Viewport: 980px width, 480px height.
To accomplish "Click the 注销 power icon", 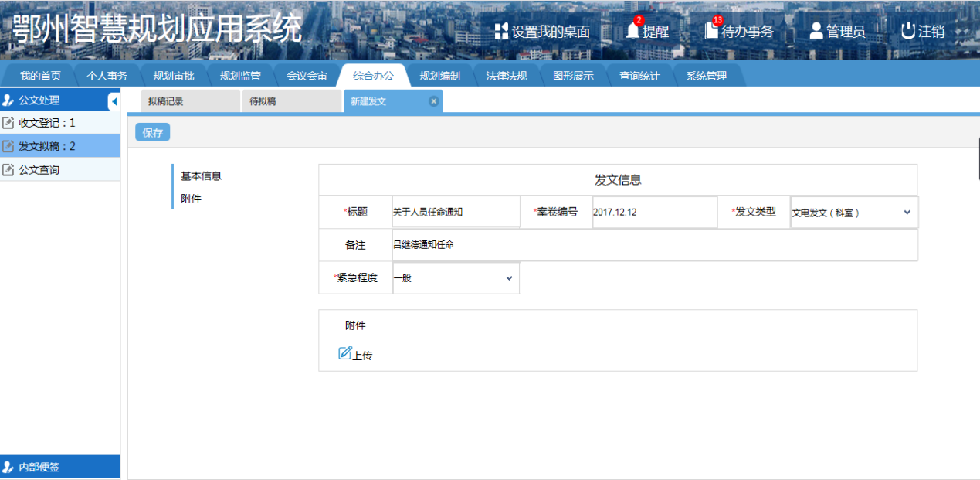I will (908, 31).
